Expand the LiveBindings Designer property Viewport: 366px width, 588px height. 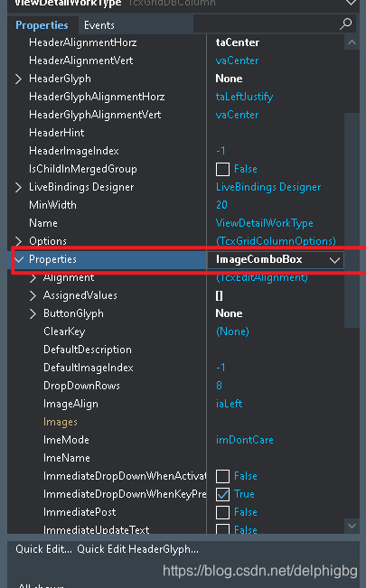coord(18,187)
